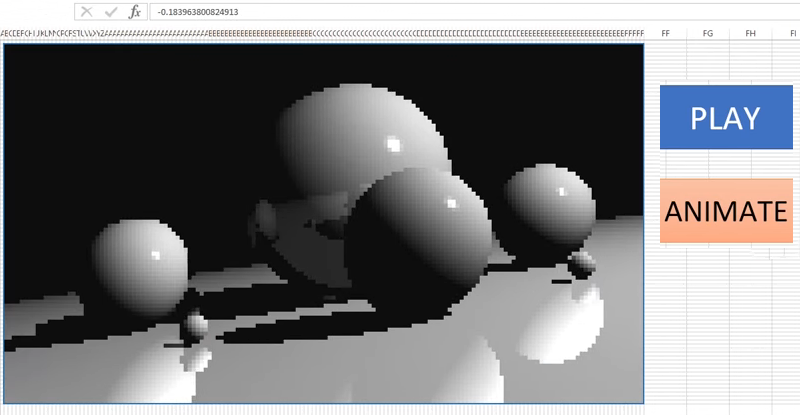
Task: Select column FH header
Action: click(750, 33)
